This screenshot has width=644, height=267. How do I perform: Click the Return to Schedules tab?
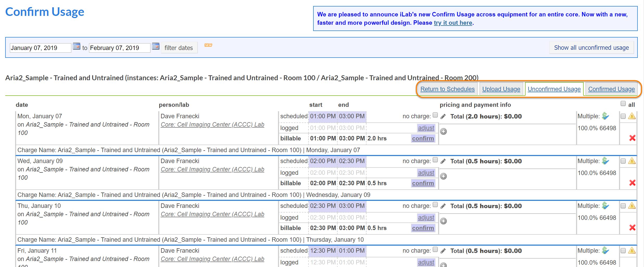(x=447, y=89)
